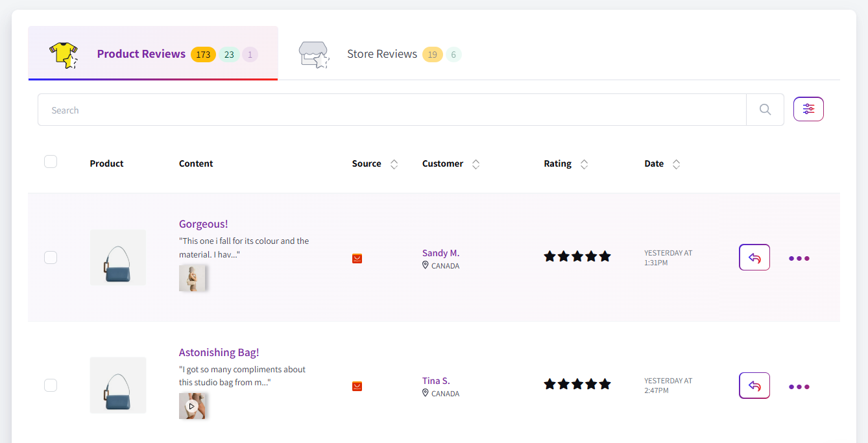The image size is (868, 443).
Task: Reply to Sandy M.'s review
Action: (754, 257)
